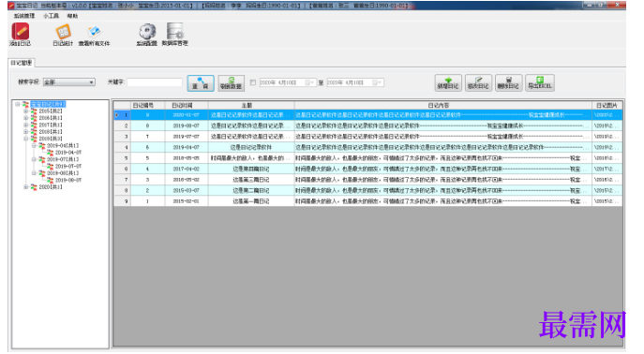Screen dimensions: 644x354
Task: Click the new diary button with plus
Action: point(448,82)
